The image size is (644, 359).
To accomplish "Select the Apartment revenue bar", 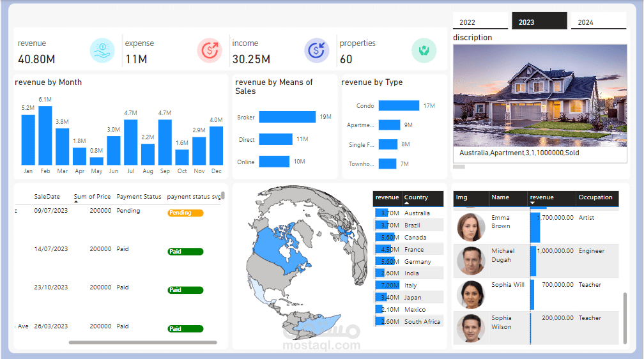I will pos(389,125).
